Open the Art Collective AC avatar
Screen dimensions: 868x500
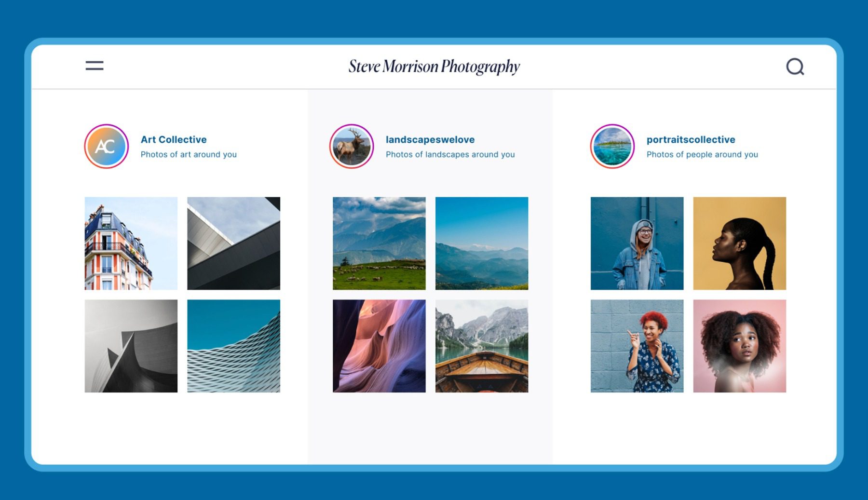point(107,146)
